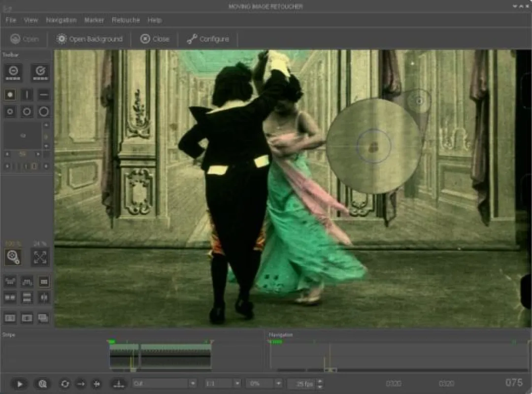Viewport: 532px width, 394px height.
Task: Click inside the Scope waveform strip
Action: (x=160, y=357)
